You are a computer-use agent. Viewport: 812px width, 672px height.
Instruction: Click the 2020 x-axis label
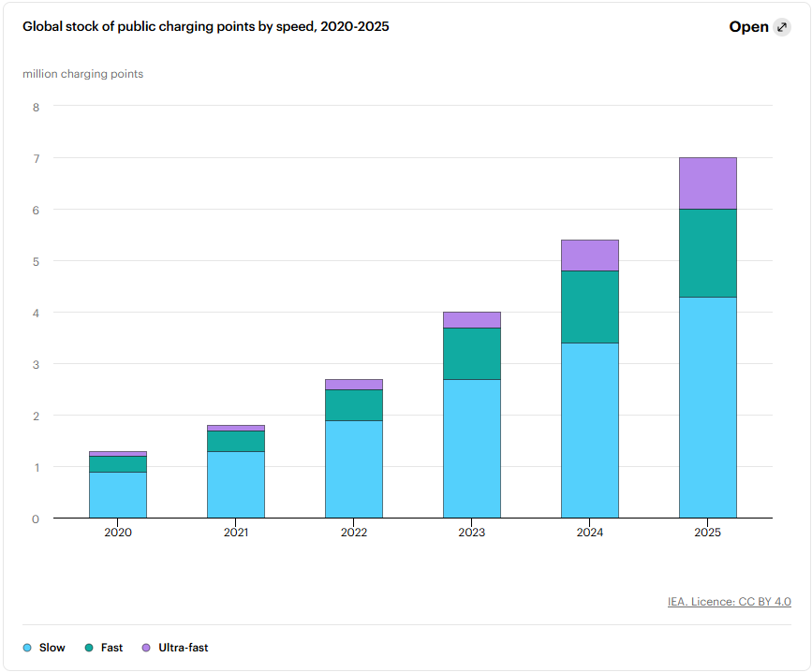[118, 533]
